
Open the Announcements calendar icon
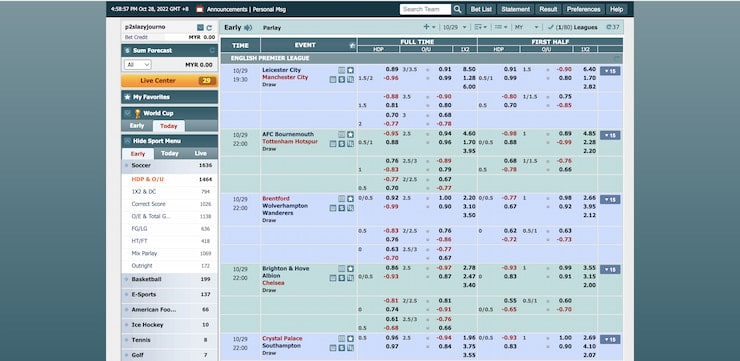(200, 9)
